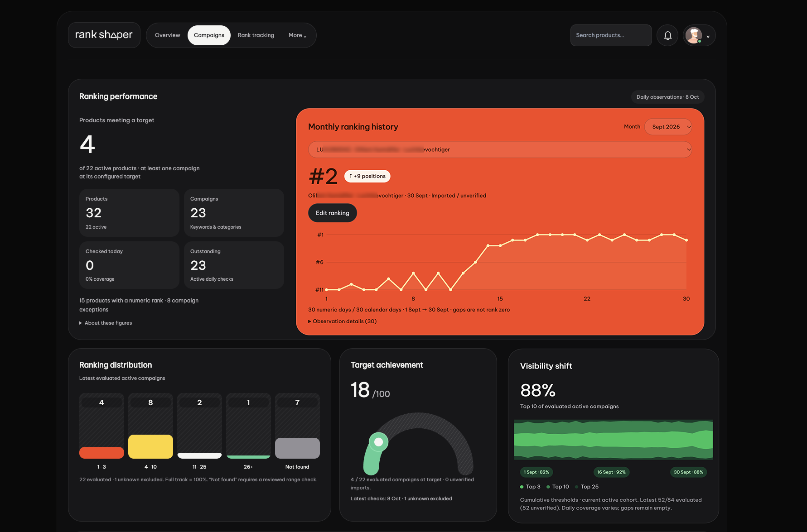
Task: Click the rank shaper logo
Action: [x=104, y=35]
